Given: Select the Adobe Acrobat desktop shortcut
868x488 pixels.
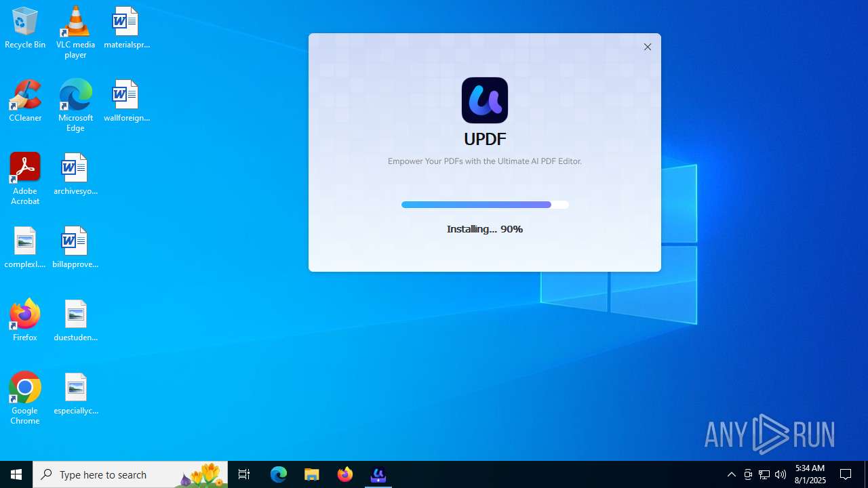Looking at the screenshot, I should click(x=25, y=179).
